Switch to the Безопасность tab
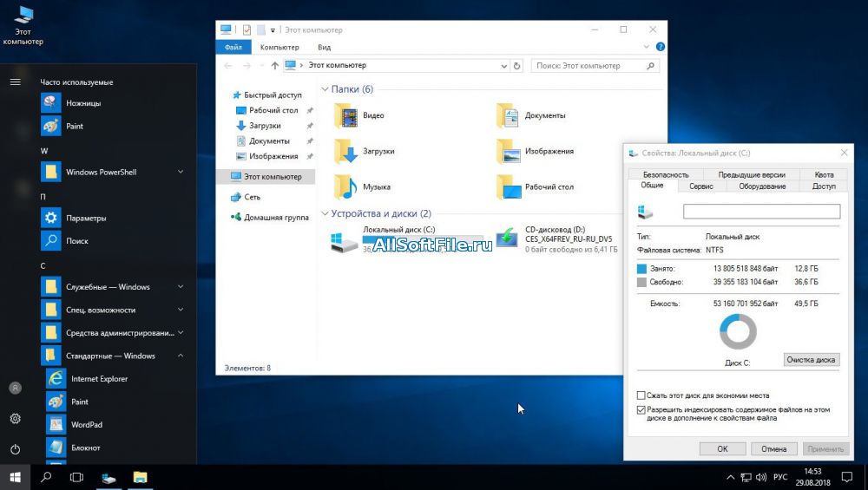 pos(666,174)
